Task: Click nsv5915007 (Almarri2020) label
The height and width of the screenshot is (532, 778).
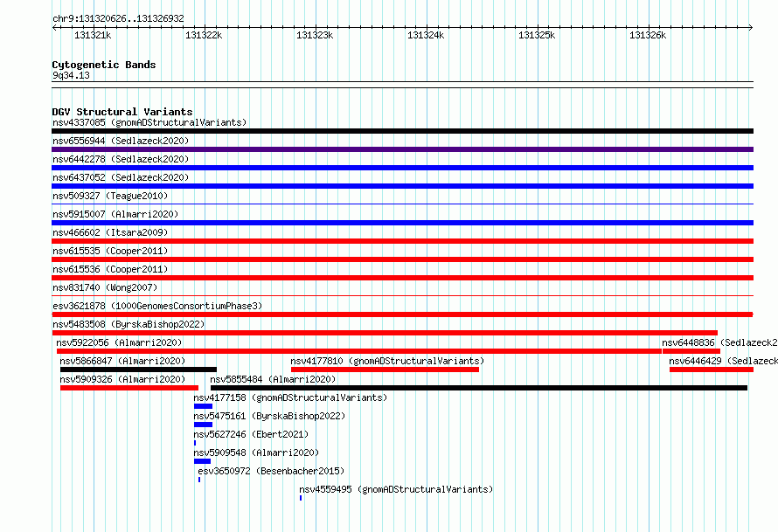Action: coord(115,214)
